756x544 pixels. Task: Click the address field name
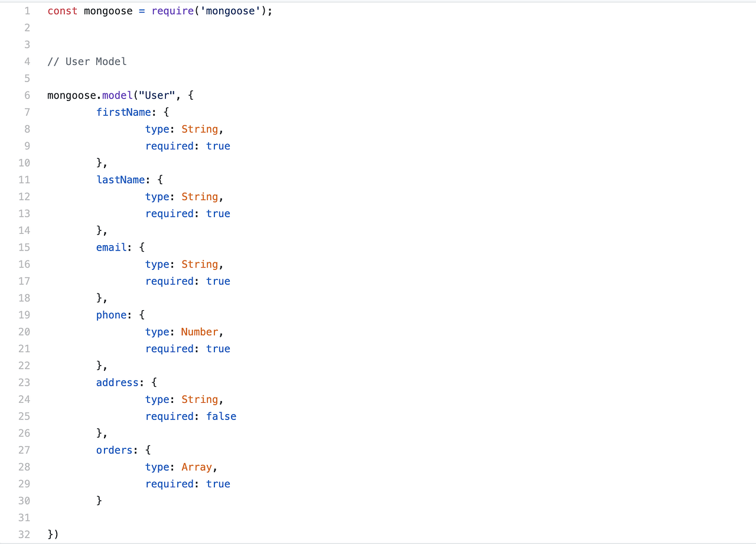[117, 382]
